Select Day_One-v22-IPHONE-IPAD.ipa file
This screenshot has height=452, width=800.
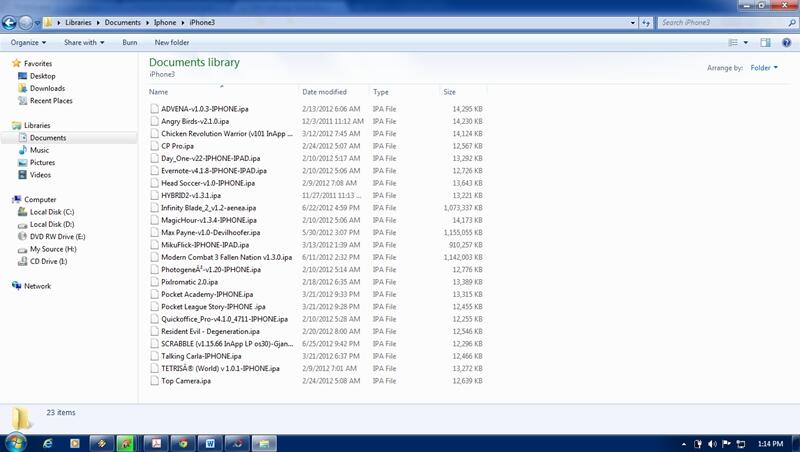coord(210,158)
